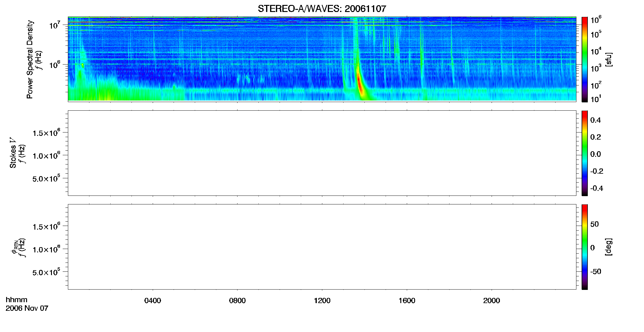Click the 2006 Nov 07 date label
This screenshot has height=332, width=644.
(x=27, y=308)
